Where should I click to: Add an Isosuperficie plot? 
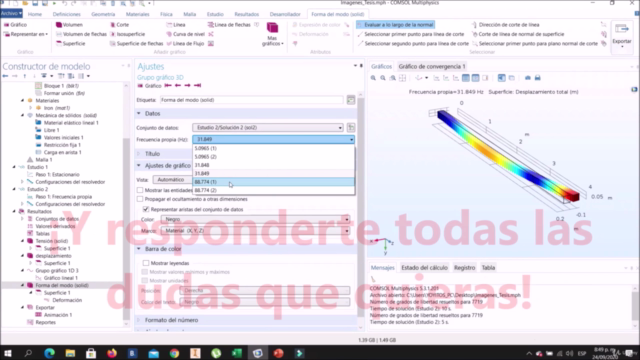coord(127,34)
